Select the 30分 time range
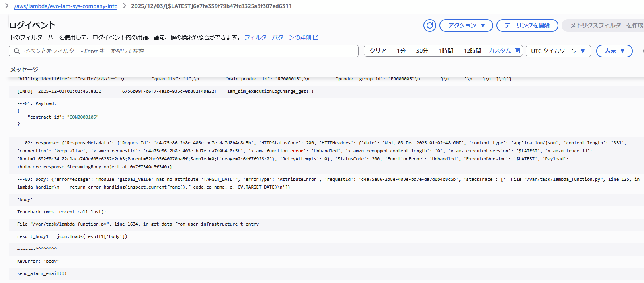 [x=422, y=51]
